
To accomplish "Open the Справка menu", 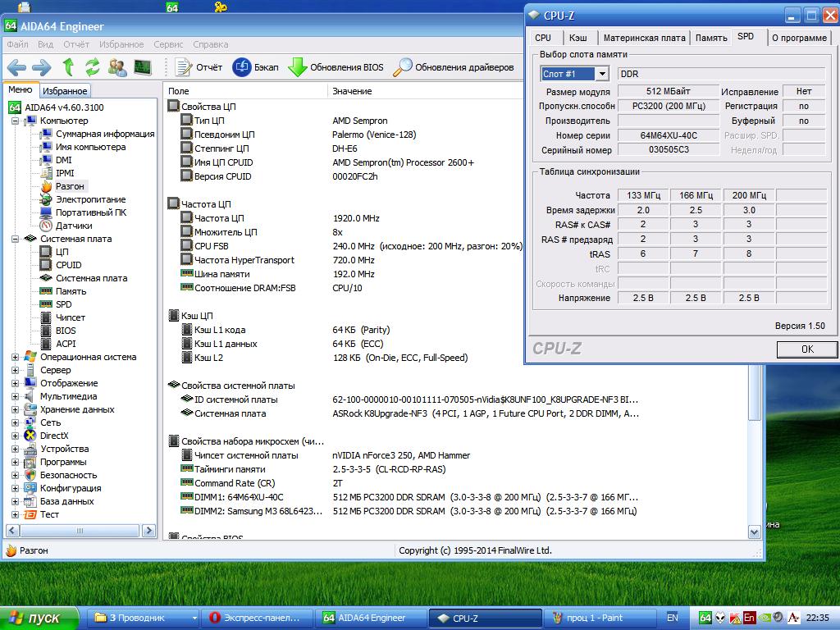I will pyautogui.click(x=211, y=44).
